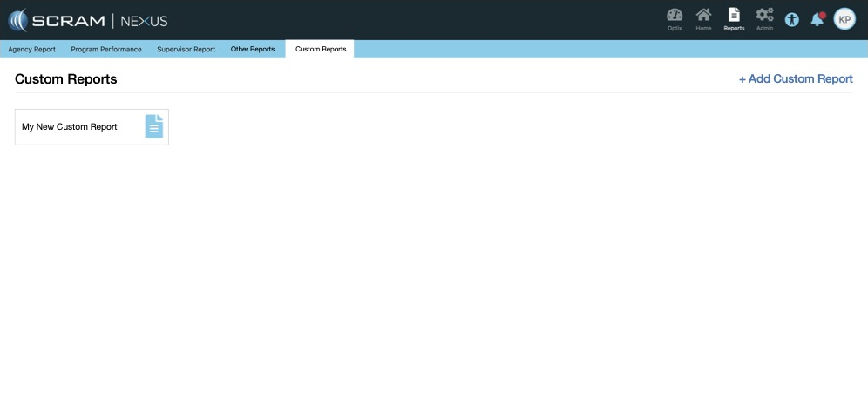Open Admin settings gears icon

point(764,15)
